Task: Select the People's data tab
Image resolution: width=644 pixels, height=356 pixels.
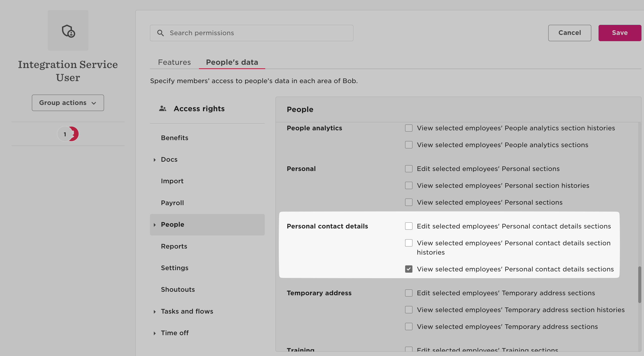Action: coord(232,62)
